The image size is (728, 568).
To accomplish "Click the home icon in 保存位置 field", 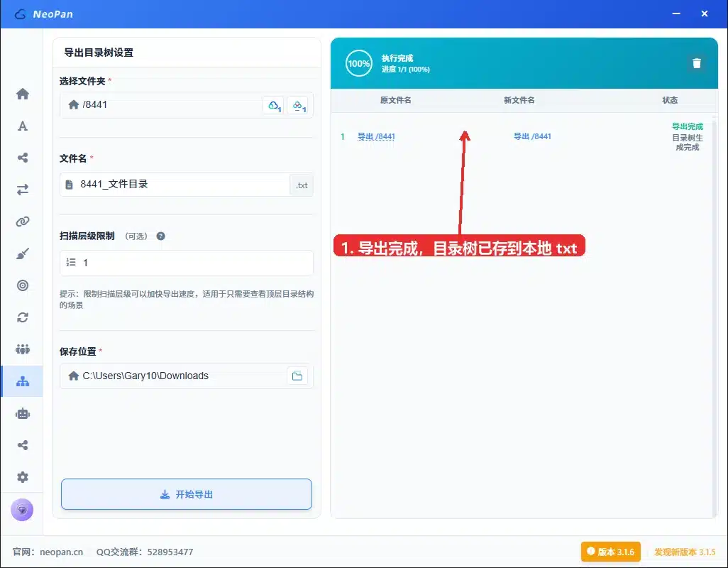I will click(x=73, y=376).
